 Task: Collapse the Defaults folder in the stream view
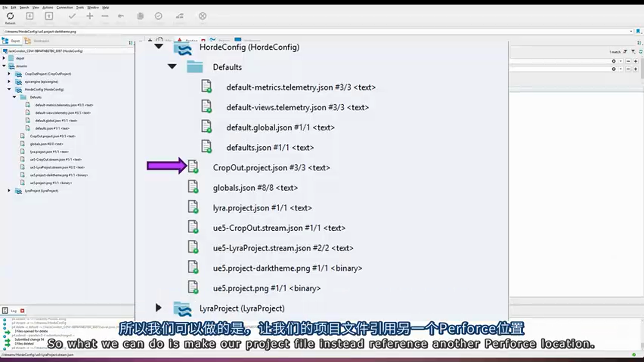tap(172, 66)
